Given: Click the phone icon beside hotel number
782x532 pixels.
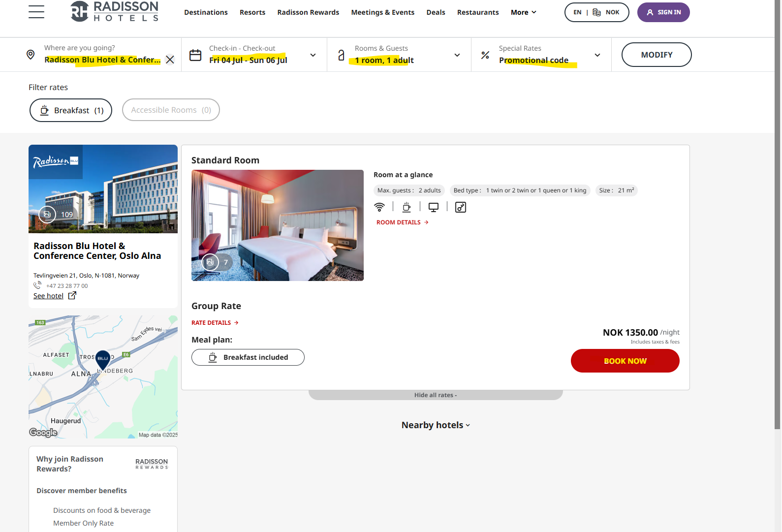Looking at the screenshot, I should click(37, 285).
